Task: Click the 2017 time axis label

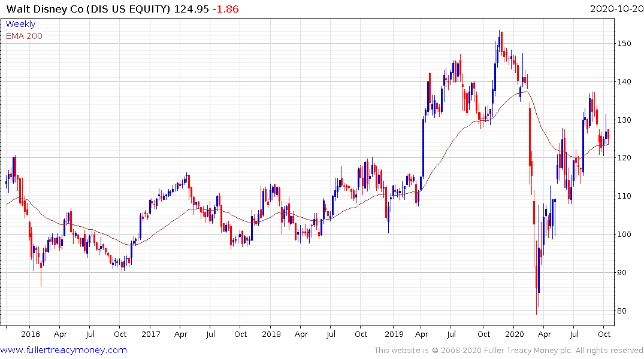Action: coord(151,334)
